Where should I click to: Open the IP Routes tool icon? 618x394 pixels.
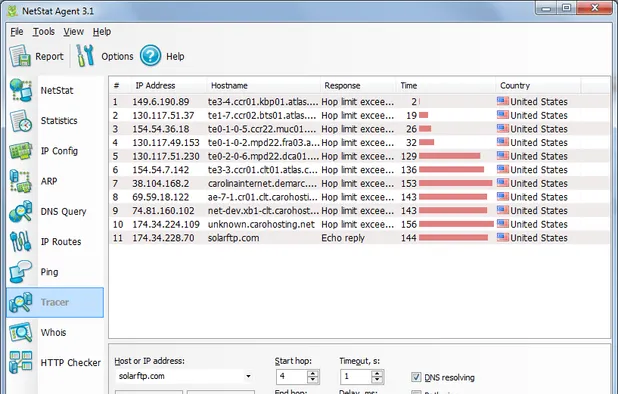tap(20, 242)
